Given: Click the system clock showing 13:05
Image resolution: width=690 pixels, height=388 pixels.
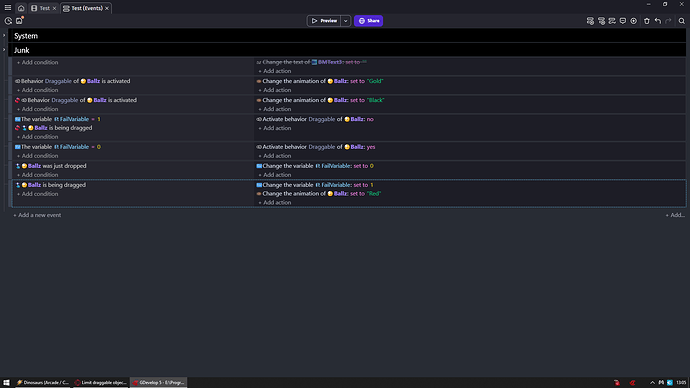Looking at the screenshot, I should (681, 382).
